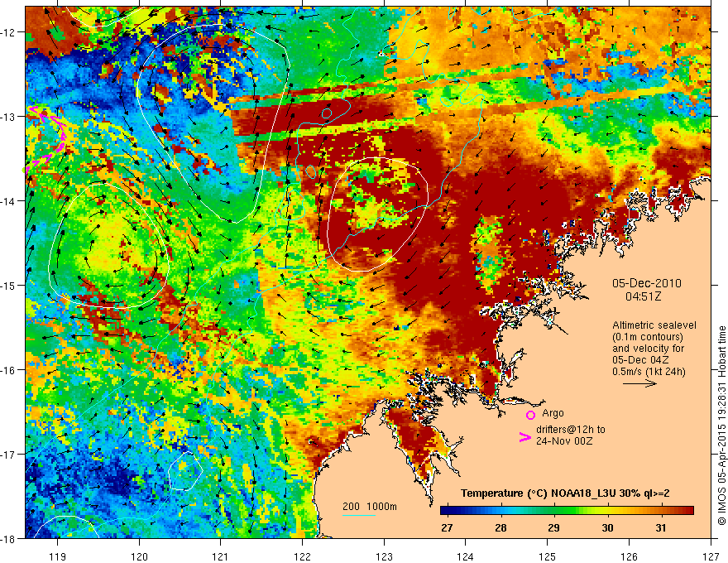Viewport: 728px width, 563px height.
Task: Click the 0.5m/s velocity scale arrow
Action: pos(639,383)
